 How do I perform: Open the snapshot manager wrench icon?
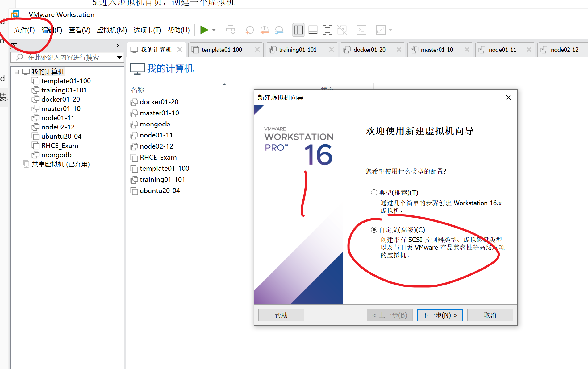[279, 30]
